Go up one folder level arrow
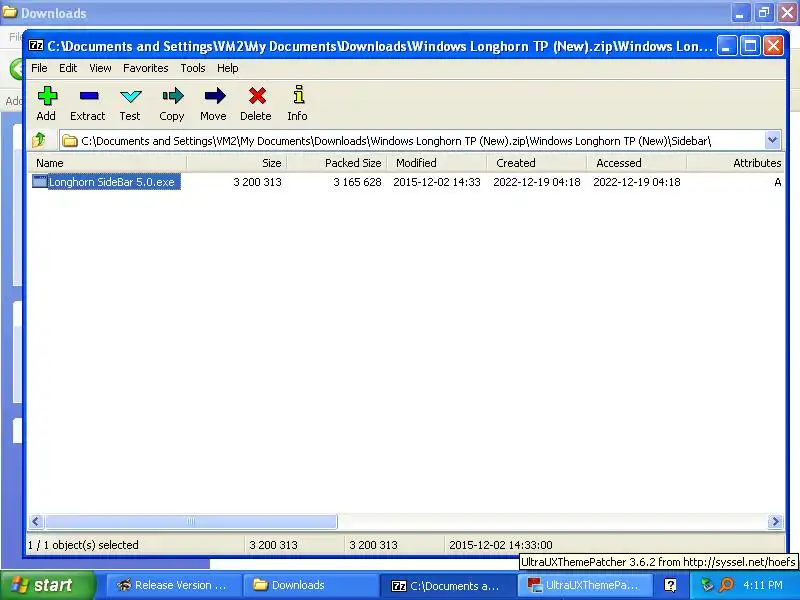 pos(39,140)
